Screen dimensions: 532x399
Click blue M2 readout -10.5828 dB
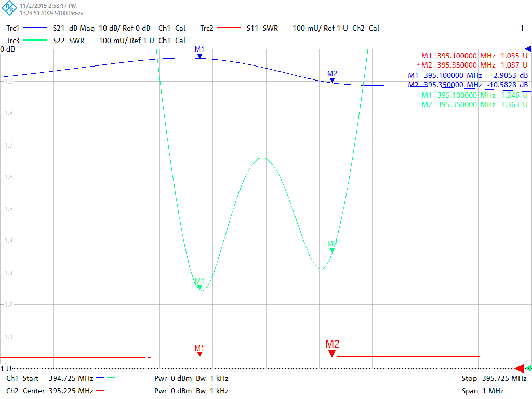(468, 85)
